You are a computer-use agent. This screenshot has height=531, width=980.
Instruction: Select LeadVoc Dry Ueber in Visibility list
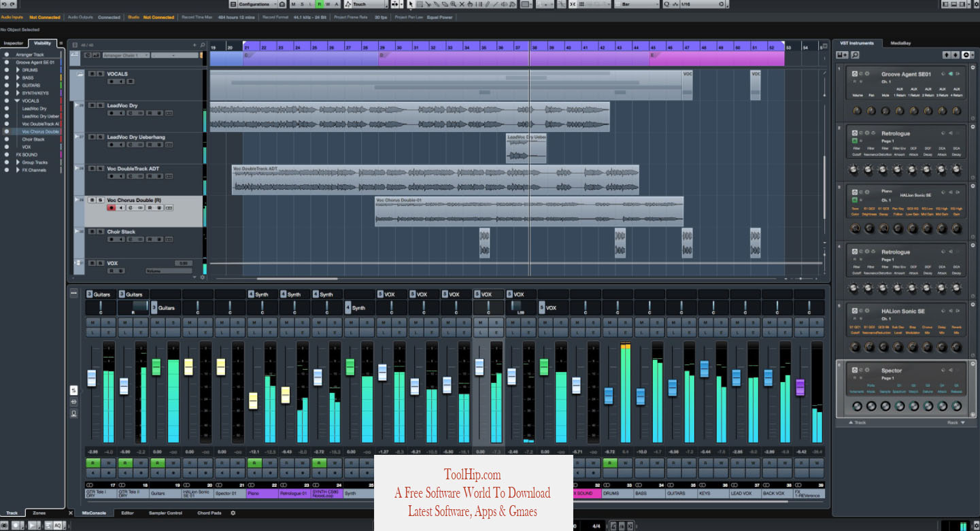[40, 116]
